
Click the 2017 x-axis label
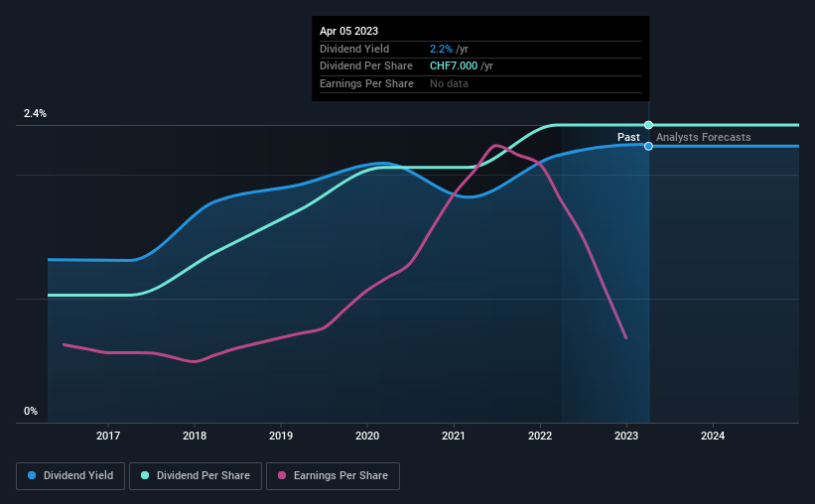click(108, 436)
